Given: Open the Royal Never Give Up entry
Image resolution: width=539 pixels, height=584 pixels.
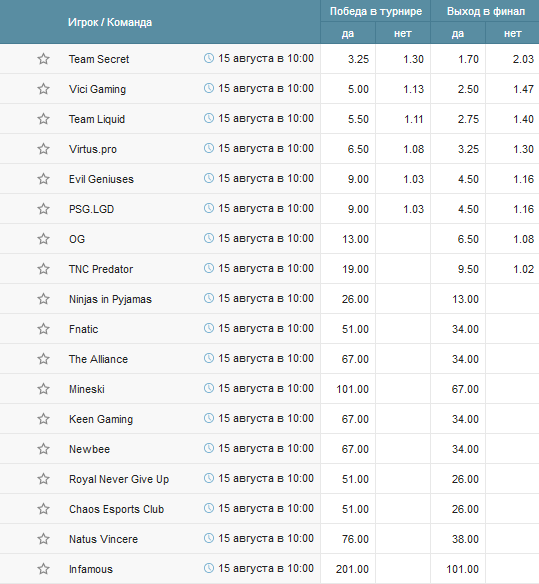Looking at the screenshot, I should [x=119, y=479].
